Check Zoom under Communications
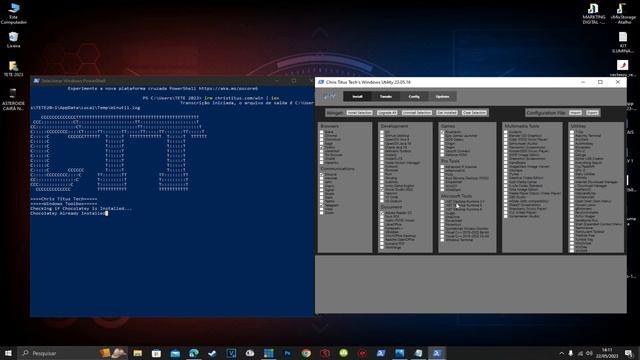The height and width of the screenshot is (360, 640). click(322, 213)
